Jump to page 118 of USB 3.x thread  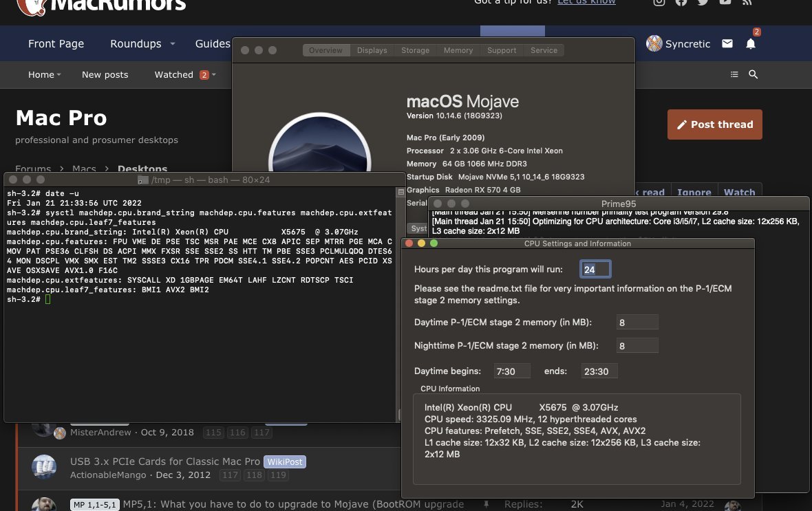(x=254, y=475)
